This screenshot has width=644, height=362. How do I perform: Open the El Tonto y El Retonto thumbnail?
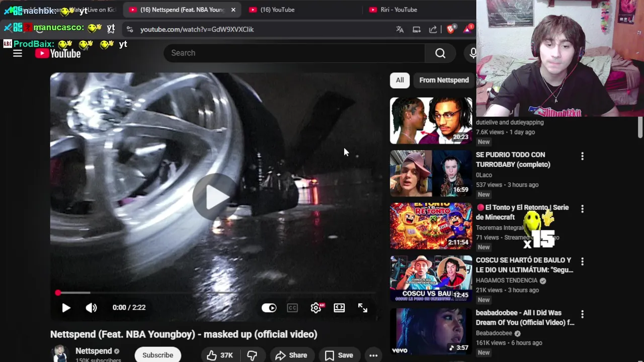click(x=431, y=226)
